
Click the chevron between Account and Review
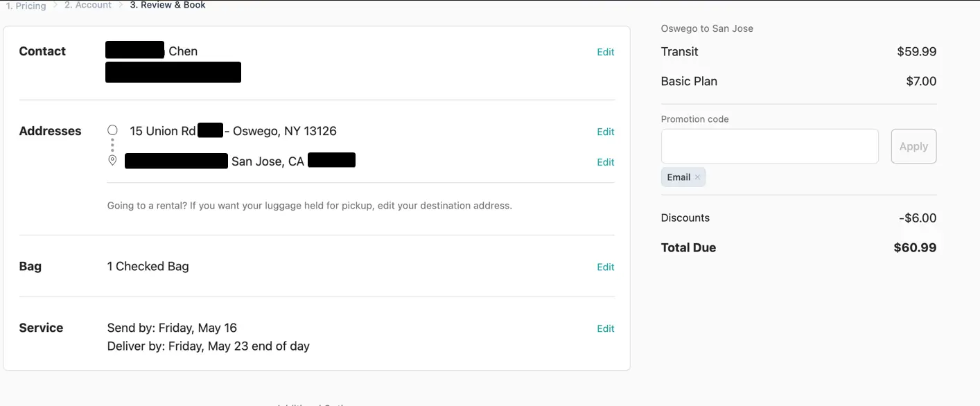click(121, 6)
